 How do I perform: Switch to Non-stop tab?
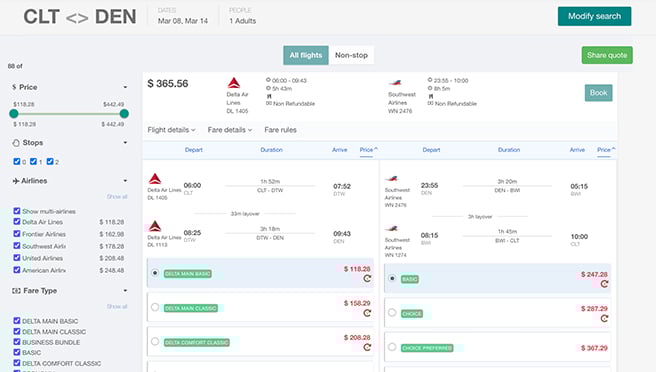[x=351, y=55]
